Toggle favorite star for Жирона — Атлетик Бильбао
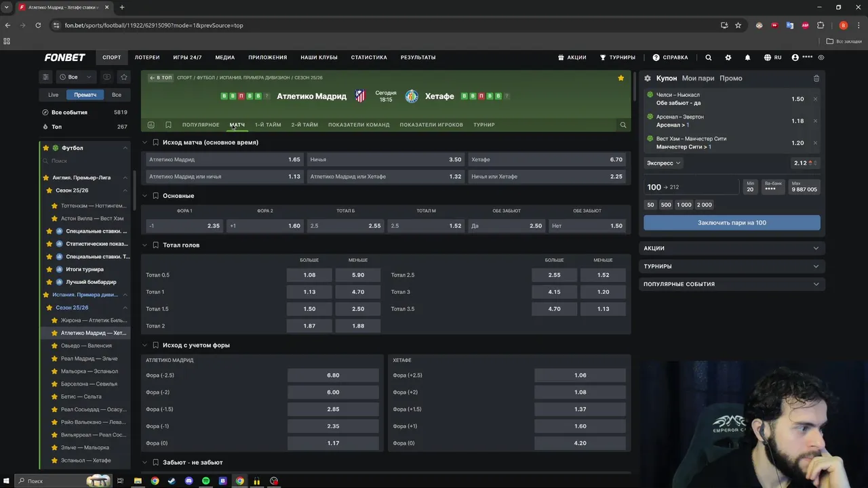The width and height of the screenshot is (868, 488). point(54,320)
